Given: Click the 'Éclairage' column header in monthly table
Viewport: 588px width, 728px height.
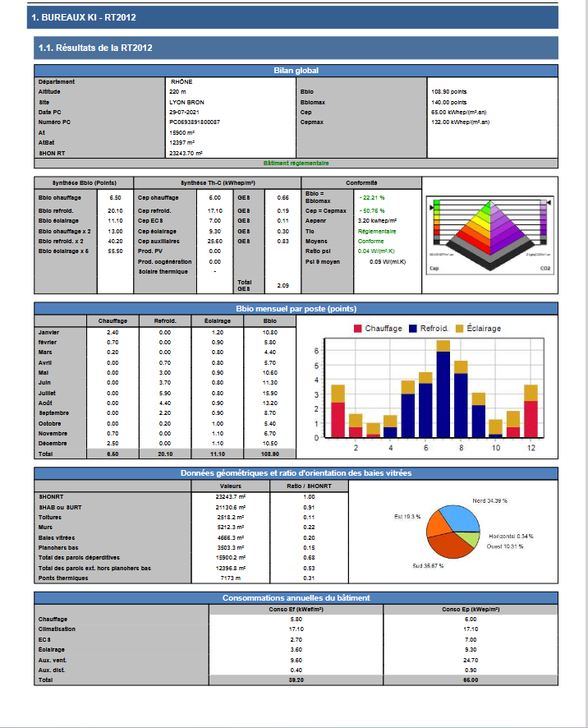Looking at the screenshot, I should [217, 320].
